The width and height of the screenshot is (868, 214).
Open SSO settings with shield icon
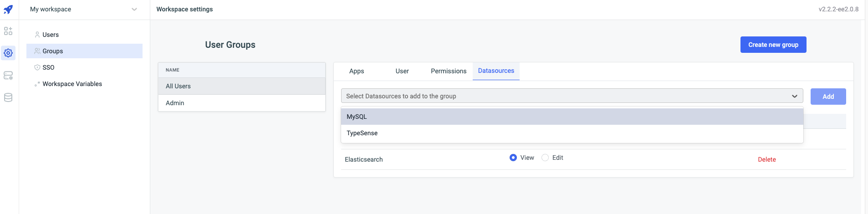(48, 67)
